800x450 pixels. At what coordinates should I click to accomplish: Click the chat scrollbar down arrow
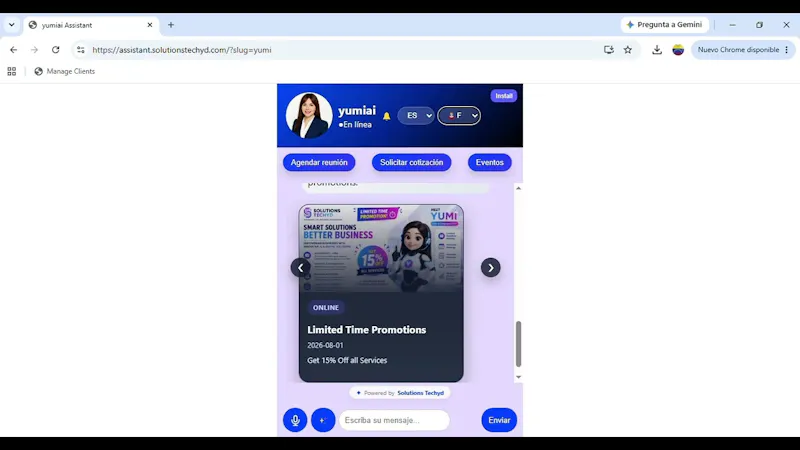[518, 377]
